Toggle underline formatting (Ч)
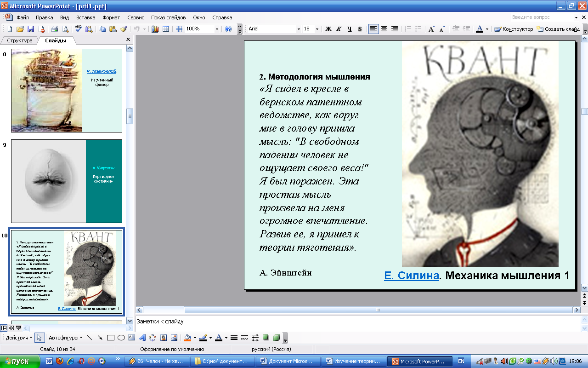 point(350,29)
